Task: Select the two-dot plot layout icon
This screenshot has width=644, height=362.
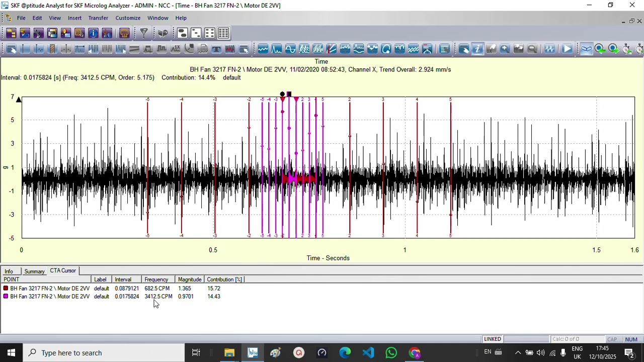Action: point(182,33)
